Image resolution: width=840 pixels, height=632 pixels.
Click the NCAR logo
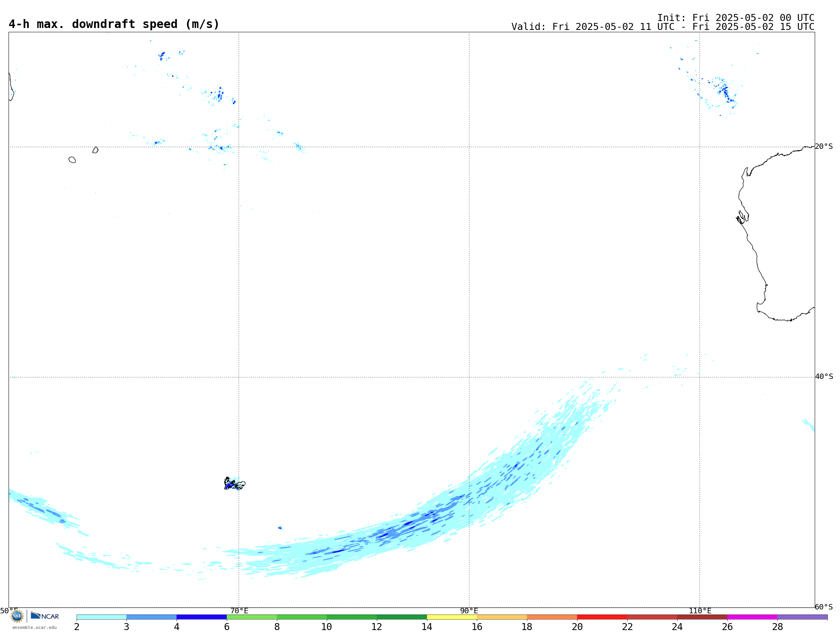click(45, 616)
